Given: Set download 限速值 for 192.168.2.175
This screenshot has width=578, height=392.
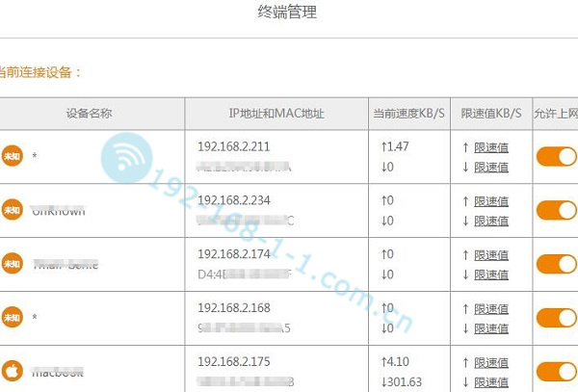Looking at the screenshot, I should (491, 382).
